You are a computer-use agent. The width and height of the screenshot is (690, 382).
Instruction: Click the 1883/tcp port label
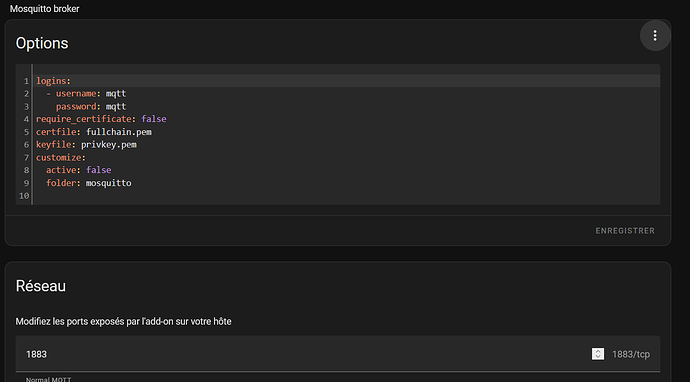point(631,354)
